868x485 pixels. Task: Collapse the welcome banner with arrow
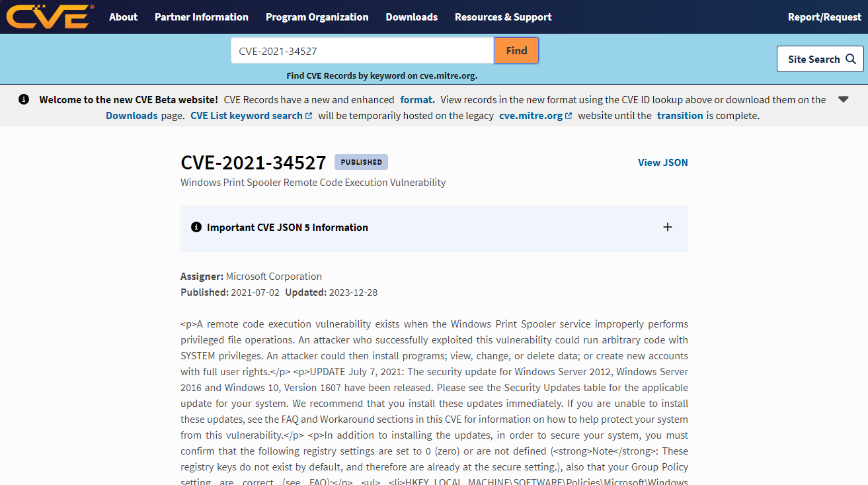point(843,99)
